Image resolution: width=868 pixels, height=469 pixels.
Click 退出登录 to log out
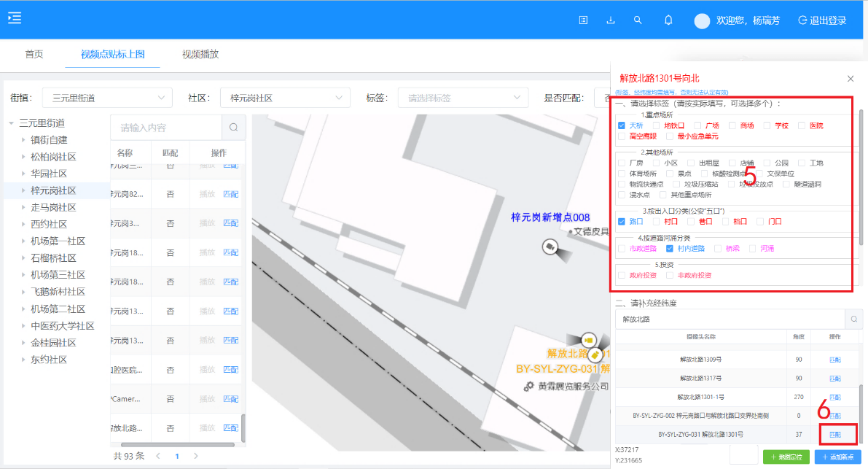tap(823, 20)
